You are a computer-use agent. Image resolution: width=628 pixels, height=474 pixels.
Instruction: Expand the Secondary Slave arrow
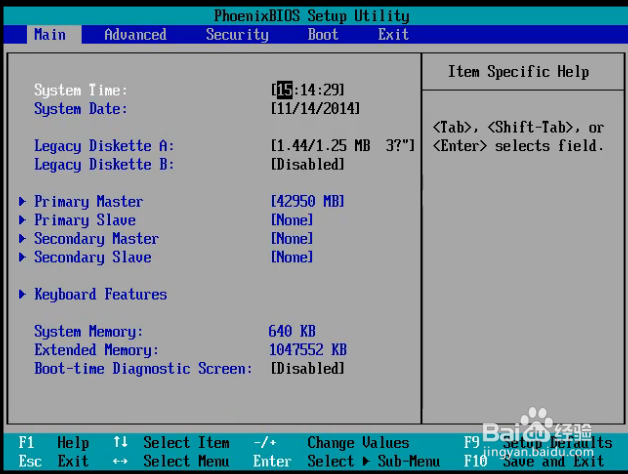[x=22, y=257]
